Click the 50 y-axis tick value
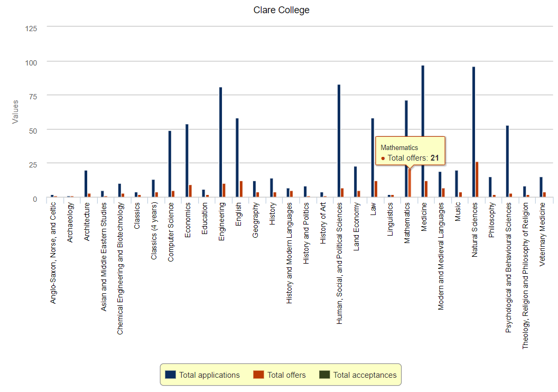 coord(33,130)
